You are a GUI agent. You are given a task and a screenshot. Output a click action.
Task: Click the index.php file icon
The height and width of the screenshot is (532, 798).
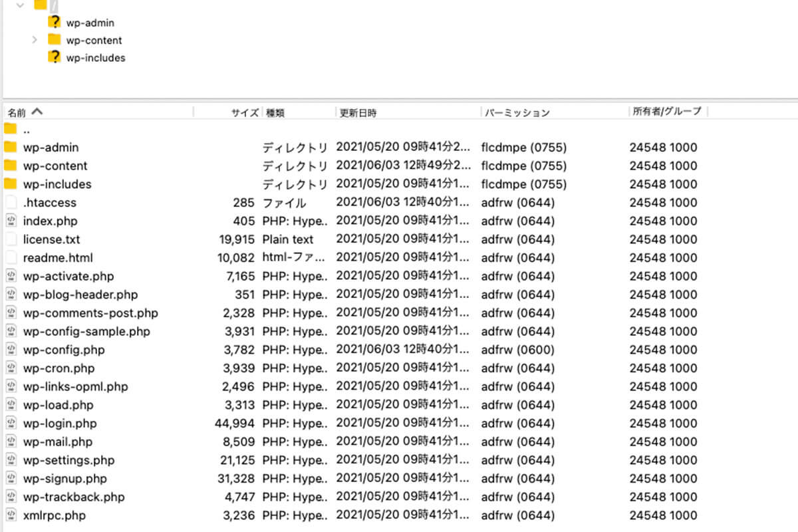pos(10,221)
